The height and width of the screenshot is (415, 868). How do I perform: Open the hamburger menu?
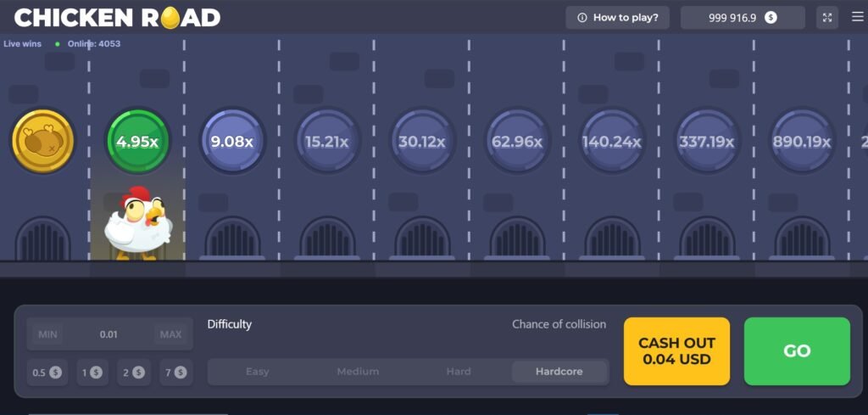coord(857,17)
